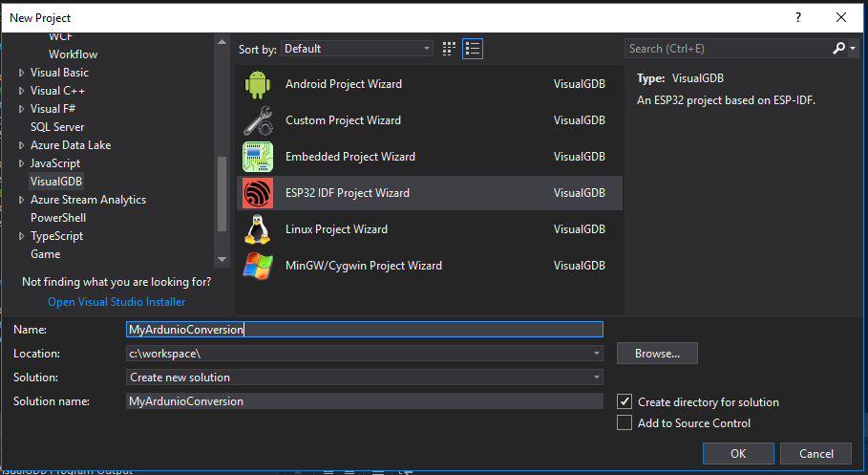The height and width of the screenshot is (475, 868).
Task: Expand the Visual C++ tree node
Action: point(21,91)
